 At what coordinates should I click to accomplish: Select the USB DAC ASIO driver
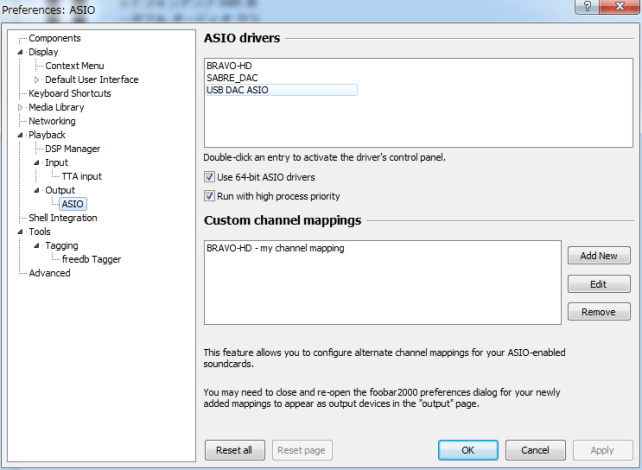237,90
